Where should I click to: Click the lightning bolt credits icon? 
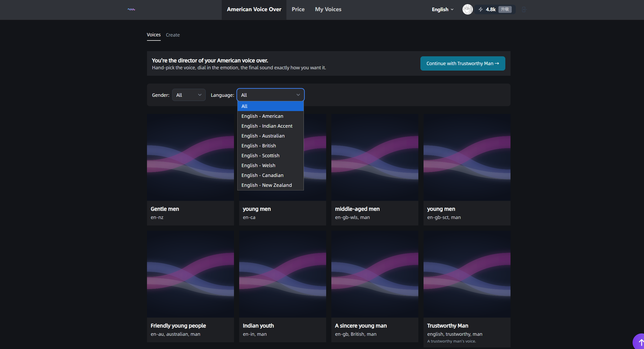click(481, 10)
